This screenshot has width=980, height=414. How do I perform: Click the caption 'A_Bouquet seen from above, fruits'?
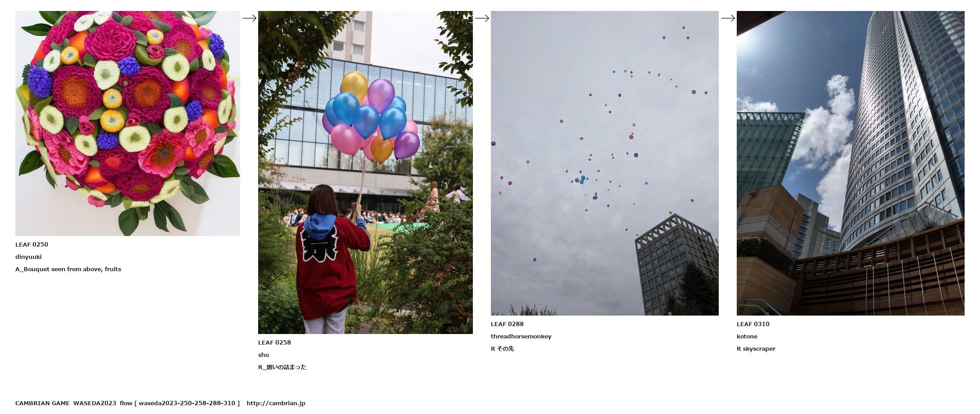click(x=68, y=269)
